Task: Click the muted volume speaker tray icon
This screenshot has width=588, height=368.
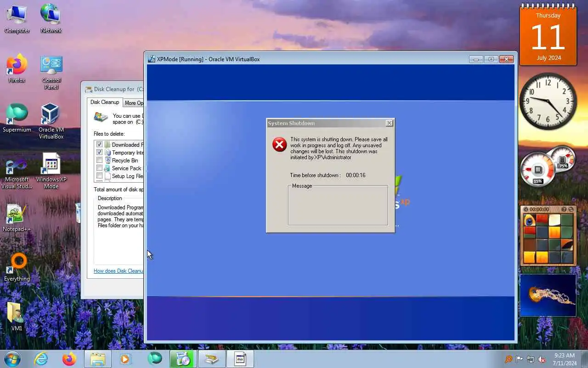Action: click(x=542, y=359)
